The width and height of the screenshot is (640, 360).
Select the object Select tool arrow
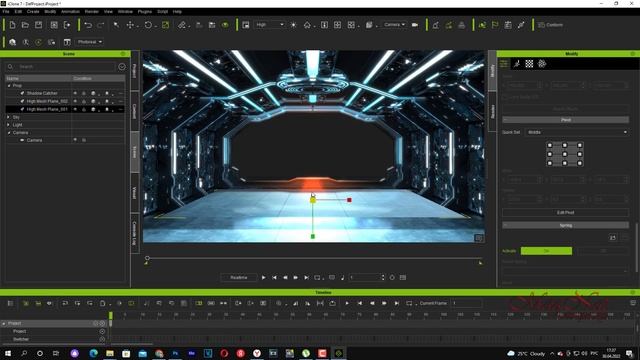pos(116,25)
